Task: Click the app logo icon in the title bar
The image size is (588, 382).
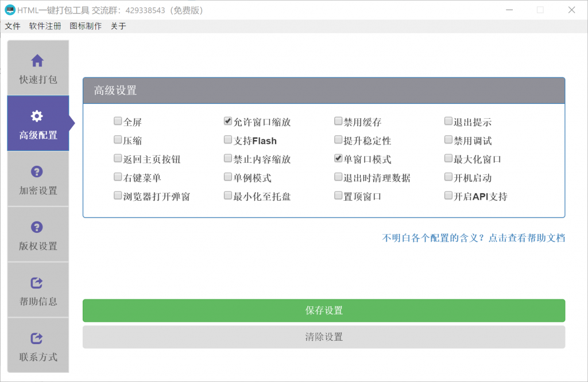Action: (10, 10)
